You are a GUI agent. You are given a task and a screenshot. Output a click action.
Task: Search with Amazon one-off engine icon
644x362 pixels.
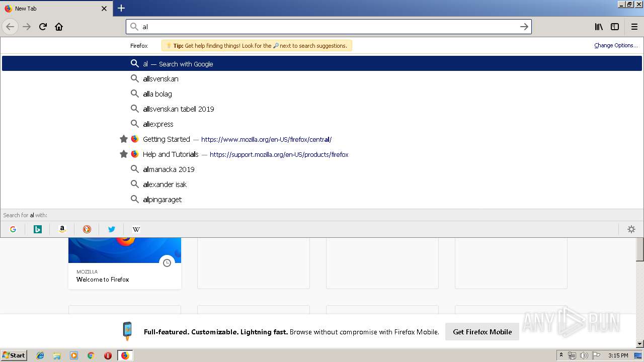coord(62,229)
